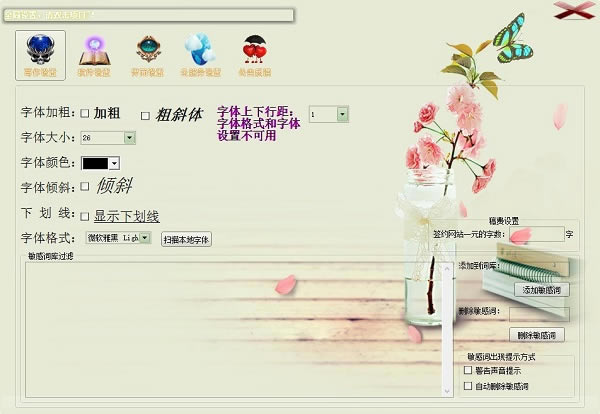Click the red hearts with umbrella icon

tap(255, 54)
